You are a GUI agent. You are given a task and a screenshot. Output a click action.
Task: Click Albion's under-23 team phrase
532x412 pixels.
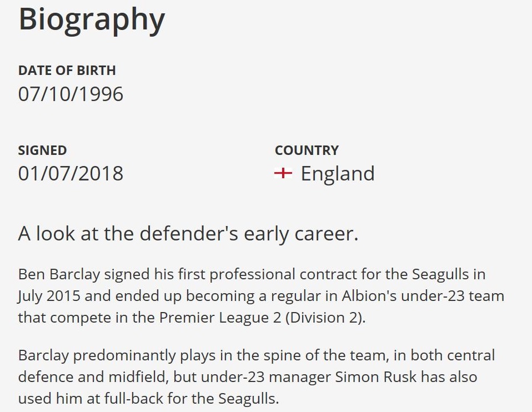pyautogui.click(x=423, y=296)
